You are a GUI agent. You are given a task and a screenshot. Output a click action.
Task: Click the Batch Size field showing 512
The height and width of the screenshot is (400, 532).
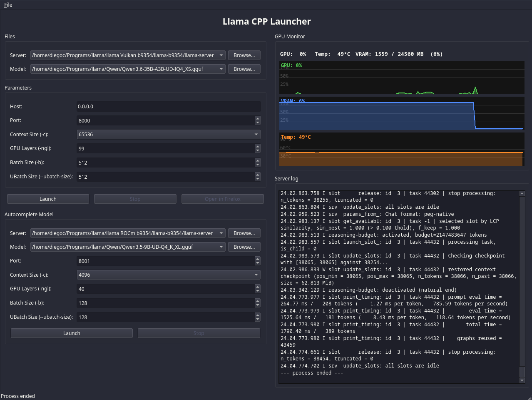coord(166,162)
